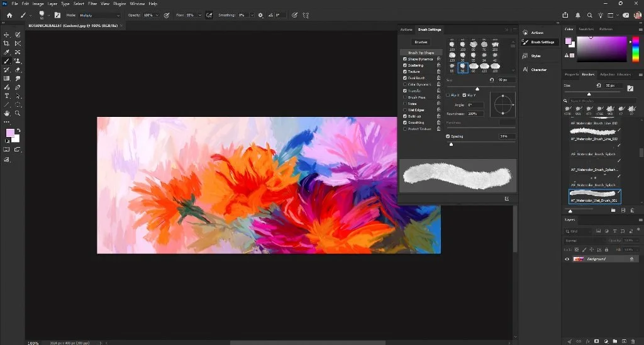The image size is (644, 345).
Task: Select the Move tool
Action: 6,35
